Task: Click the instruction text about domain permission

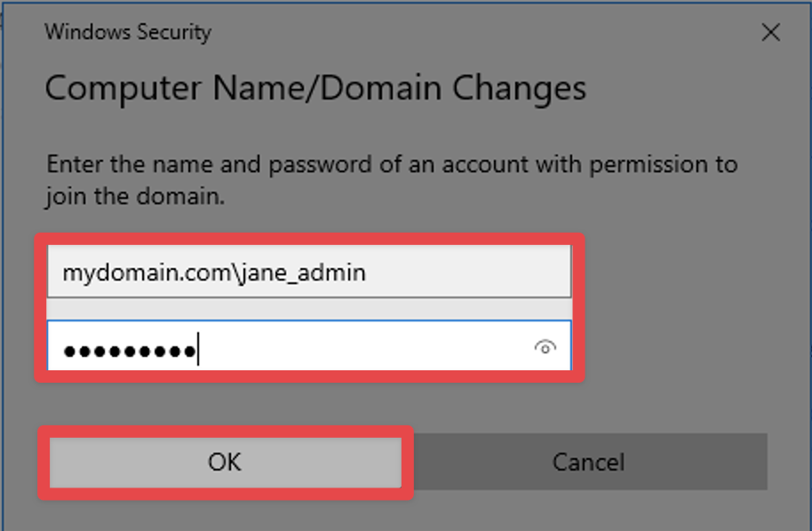Action: [x=392, y=165]
